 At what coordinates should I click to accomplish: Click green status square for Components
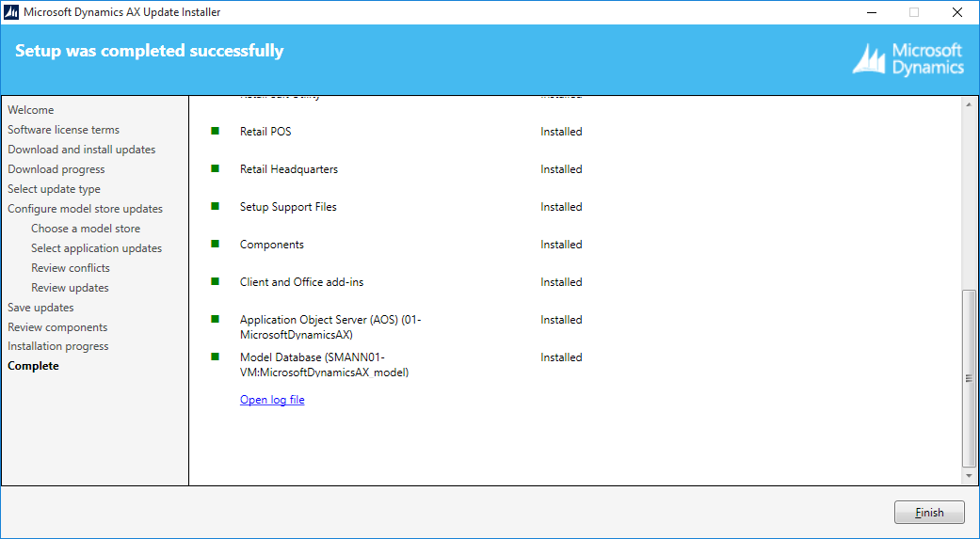(215, 244)
